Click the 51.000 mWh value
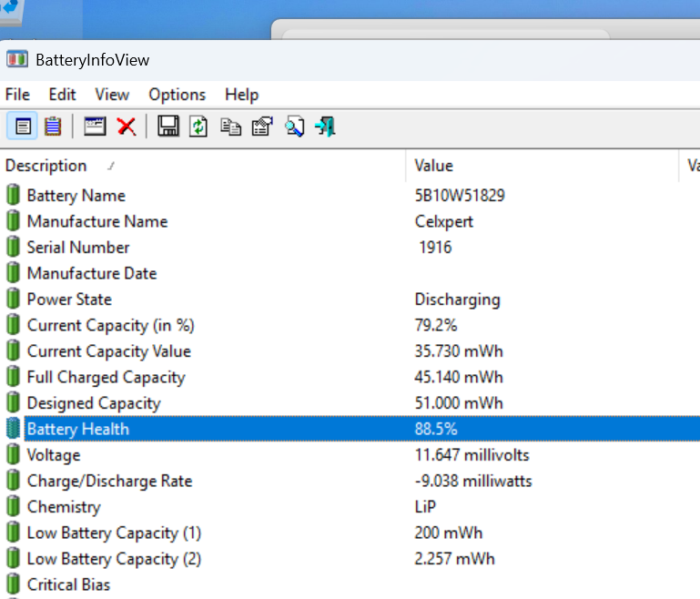 pos(459,403)
